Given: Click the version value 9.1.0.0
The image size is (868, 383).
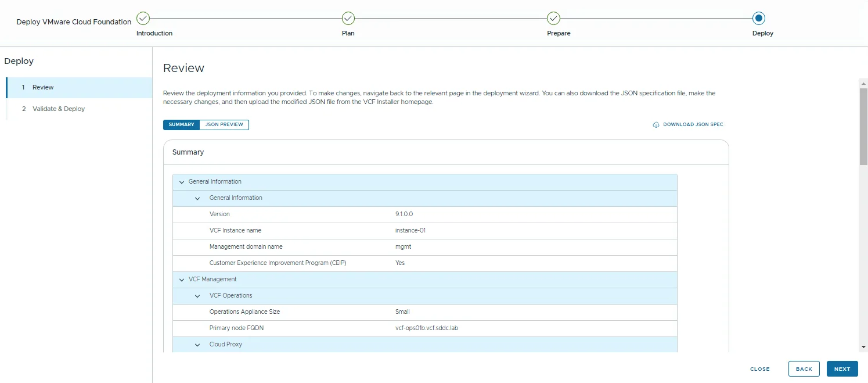Looking at the screenshot, I should [404, 214].
